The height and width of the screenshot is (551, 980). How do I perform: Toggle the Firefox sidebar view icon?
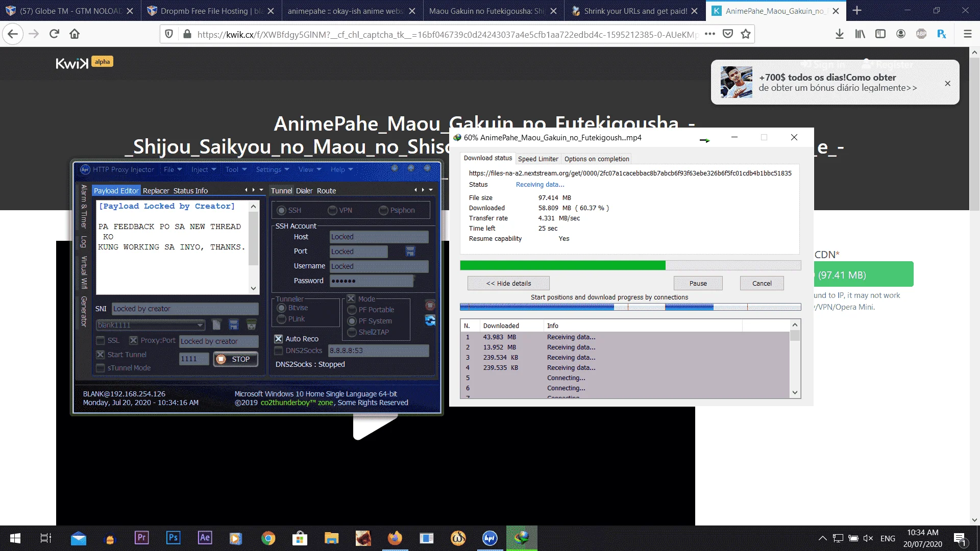tap(880, 34)
